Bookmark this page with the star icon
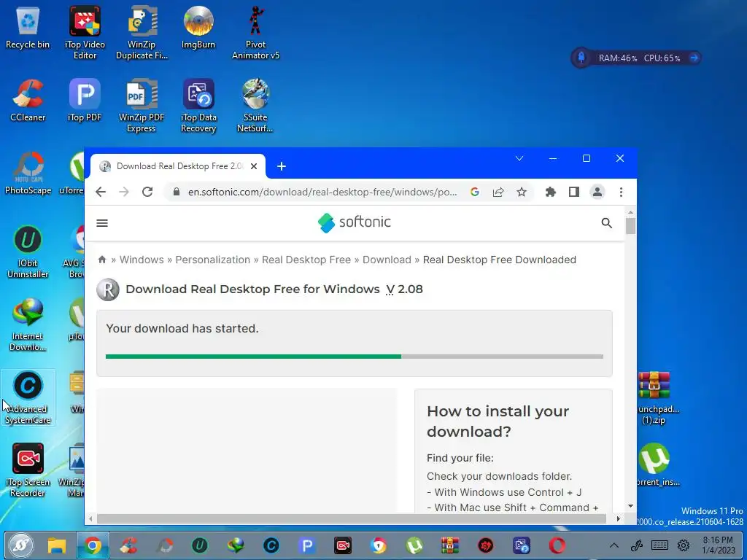 (x=522, y=192)
